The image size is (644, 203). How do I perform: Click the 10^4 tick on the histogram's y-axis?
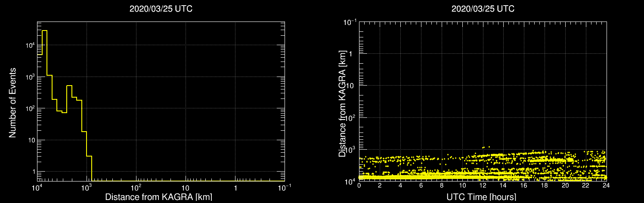[30, 45]
